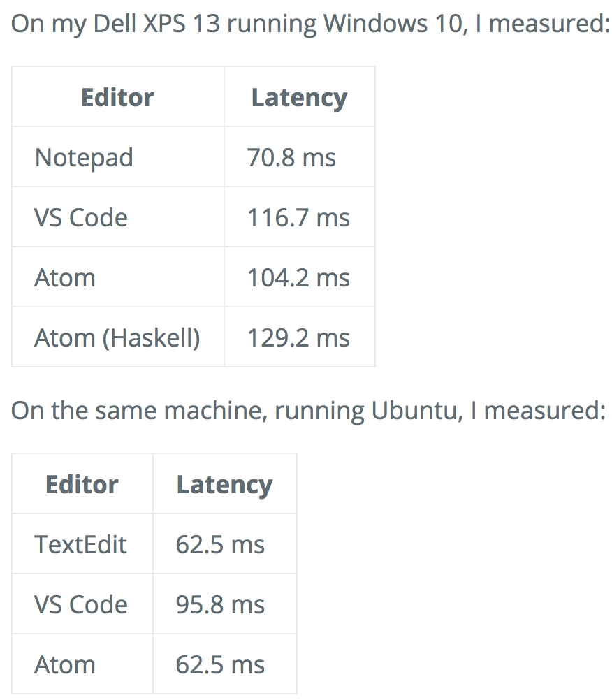Click the Editor header in Windows table
This screenshot has height=700, width=612.
117,97
